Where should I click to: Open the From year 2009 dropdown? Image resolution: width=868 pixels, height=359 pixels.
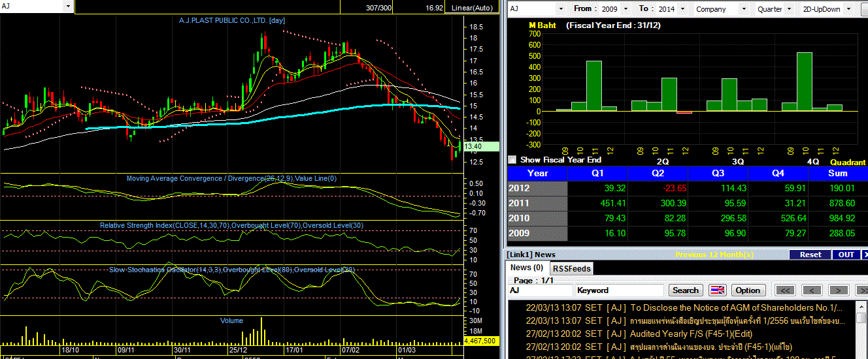click(x=626, y=9)
